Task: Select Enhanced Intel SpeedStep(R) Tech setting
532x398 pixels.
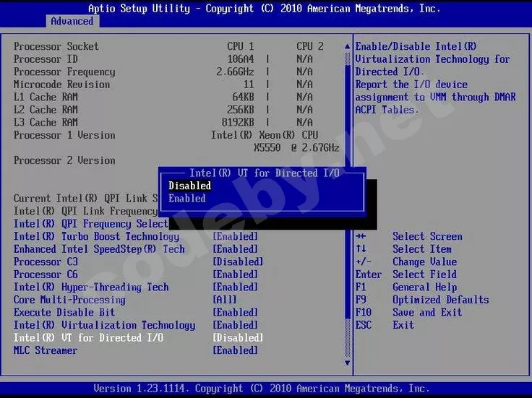Action: click(99, 249)
